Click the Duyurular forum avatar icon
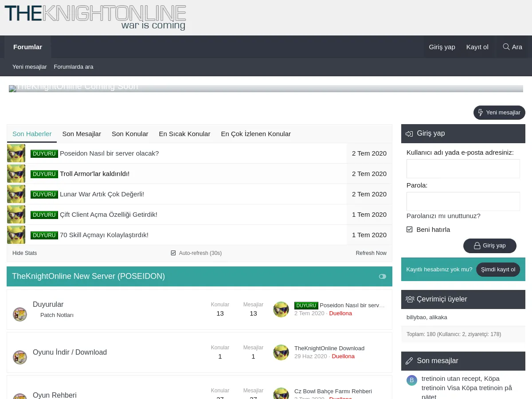The width and height of the screenshot is (532, 399). tap(20, 314)
